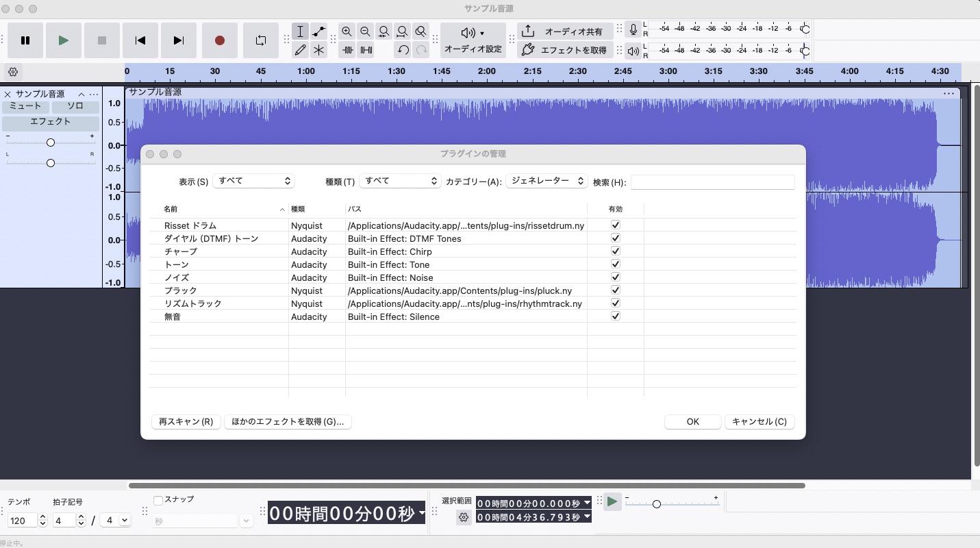This screenshot has height=548, width=980.
Task: Toggle the Loop playback icon
Action: (x=261, y=40)
